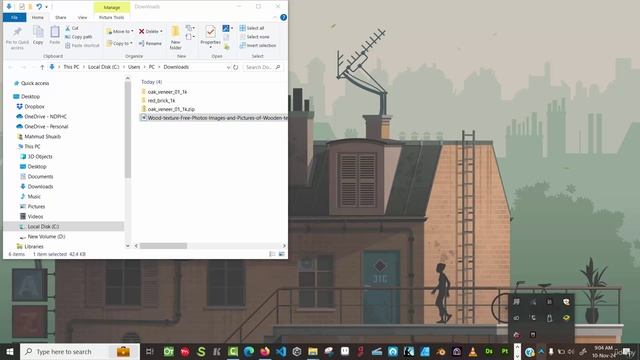The width and height of the screenshot is (640, 360).
Task: Click the taskbar search box
Action: [x=80, y=351]
